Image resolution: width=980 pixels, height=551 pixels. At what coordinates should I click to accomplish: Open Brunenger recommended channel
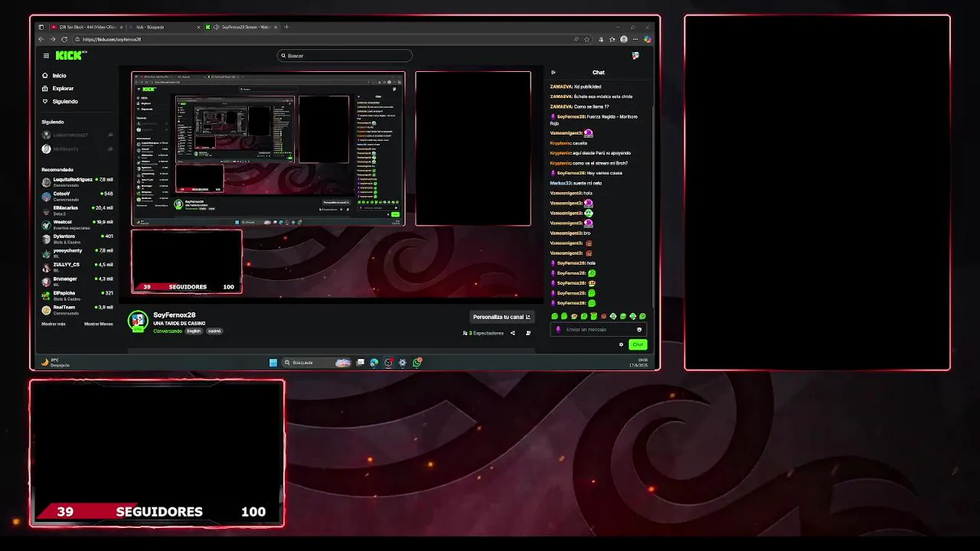77,281
